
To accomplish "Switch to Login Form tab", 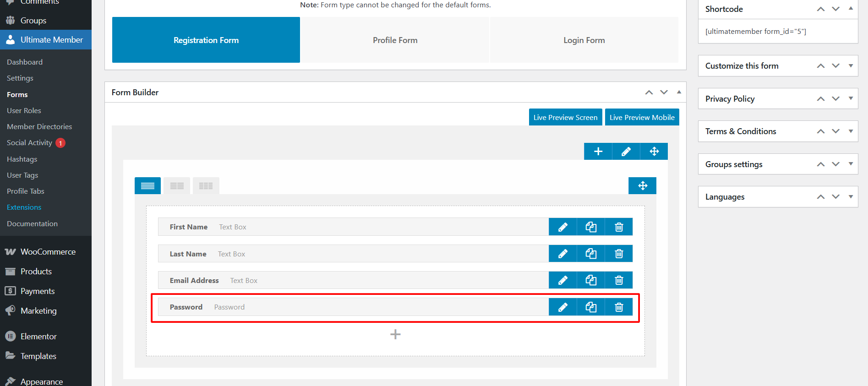I will pyautogui.click(x=584, y=40).
